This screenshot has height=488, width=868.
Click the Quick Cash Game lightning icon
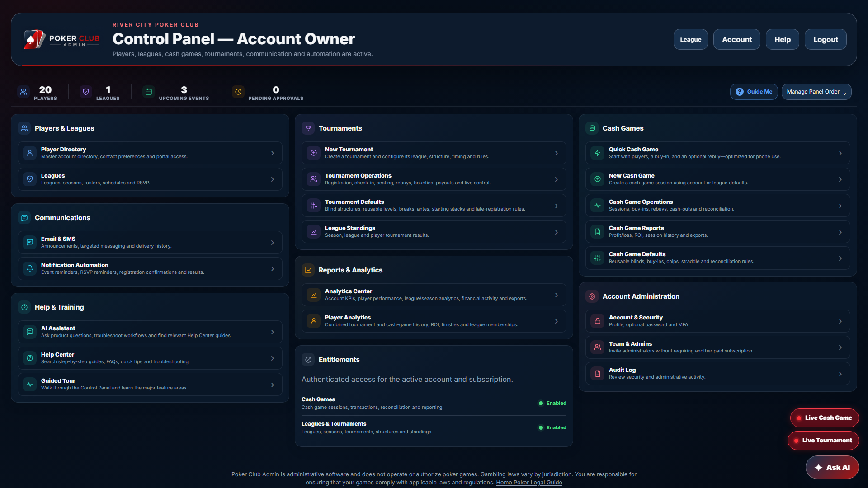click(598, 153)
